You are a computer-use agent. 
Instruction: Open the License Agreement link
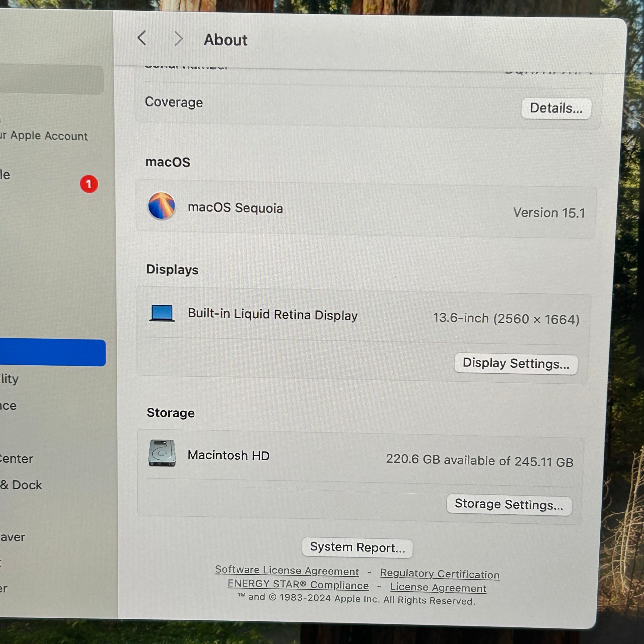(x=438, y=588)
